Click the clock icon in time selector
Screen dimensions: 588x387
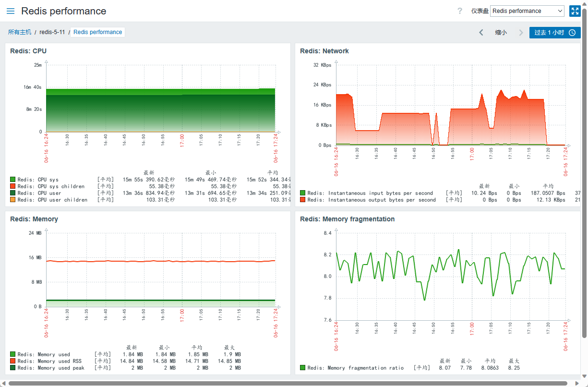(572, 33)
